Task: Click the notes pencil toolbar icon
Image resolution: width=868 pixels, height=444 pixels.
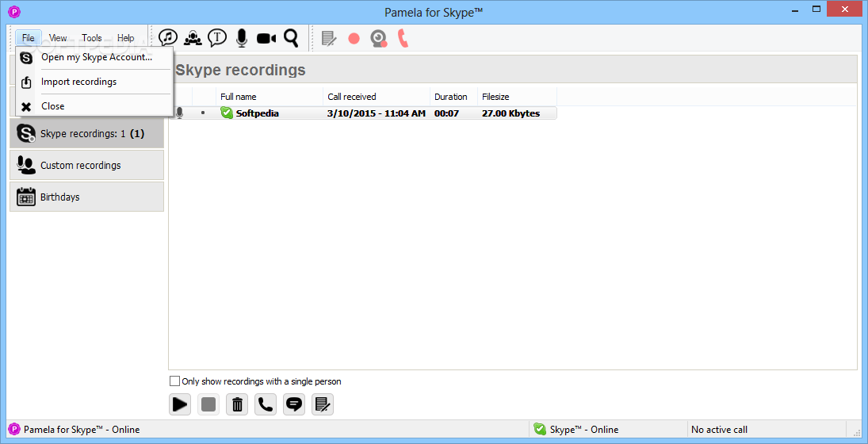Action: pyautogui.click(x=330, y=38)
